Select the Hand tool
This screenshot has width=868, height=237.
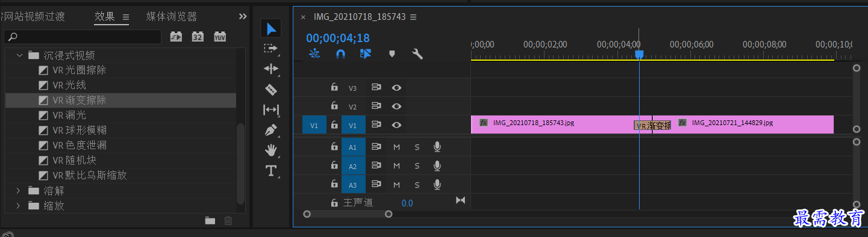271,150
